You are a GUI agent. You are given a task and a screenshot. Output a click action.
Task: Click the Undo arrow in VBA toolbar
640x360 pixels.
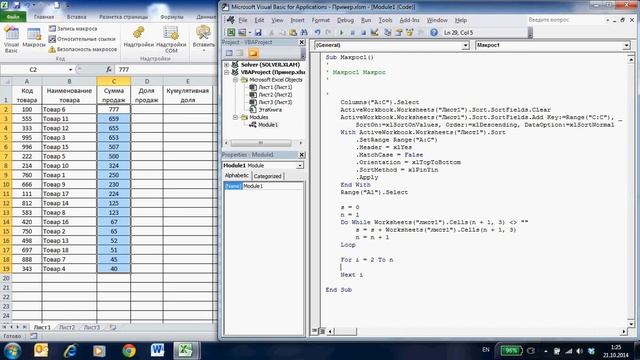tap(318, 32)
